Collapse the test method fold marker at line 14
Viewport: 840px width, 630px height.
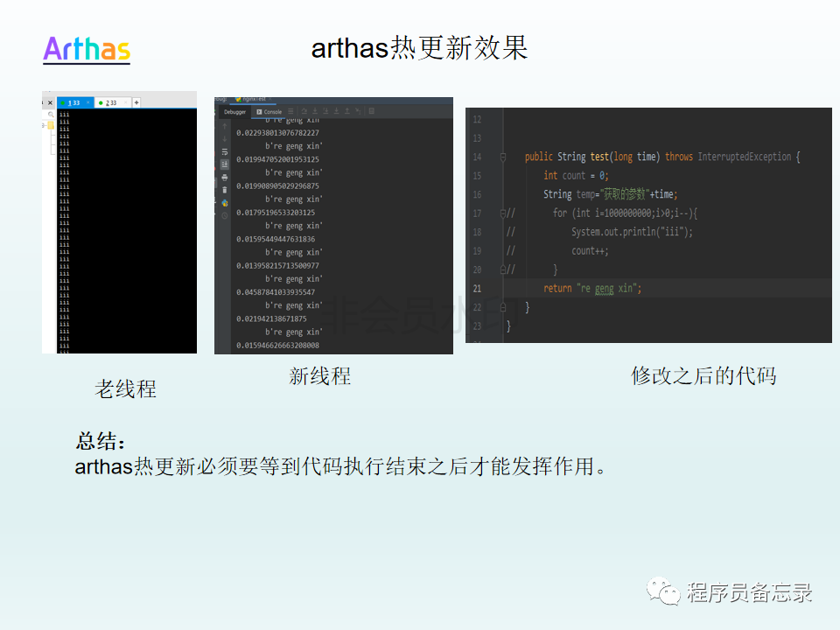click(503, 157)
